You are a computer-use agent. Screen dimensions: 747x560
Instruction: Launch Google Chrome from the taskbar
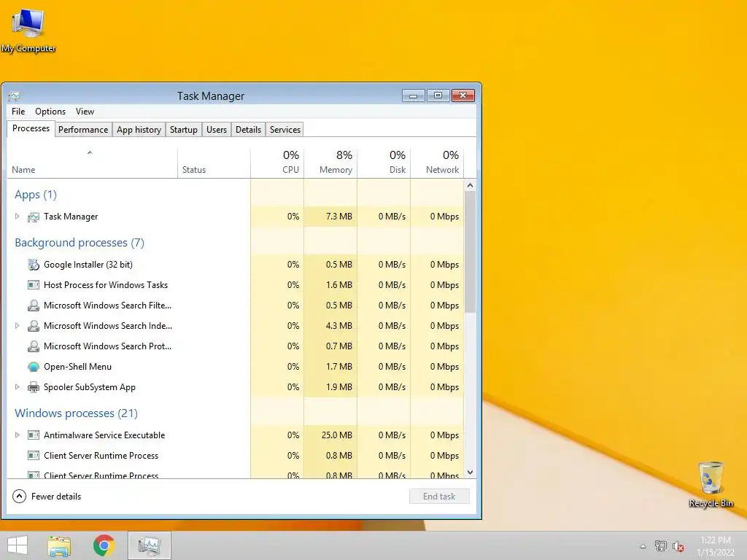pos(104,545)
